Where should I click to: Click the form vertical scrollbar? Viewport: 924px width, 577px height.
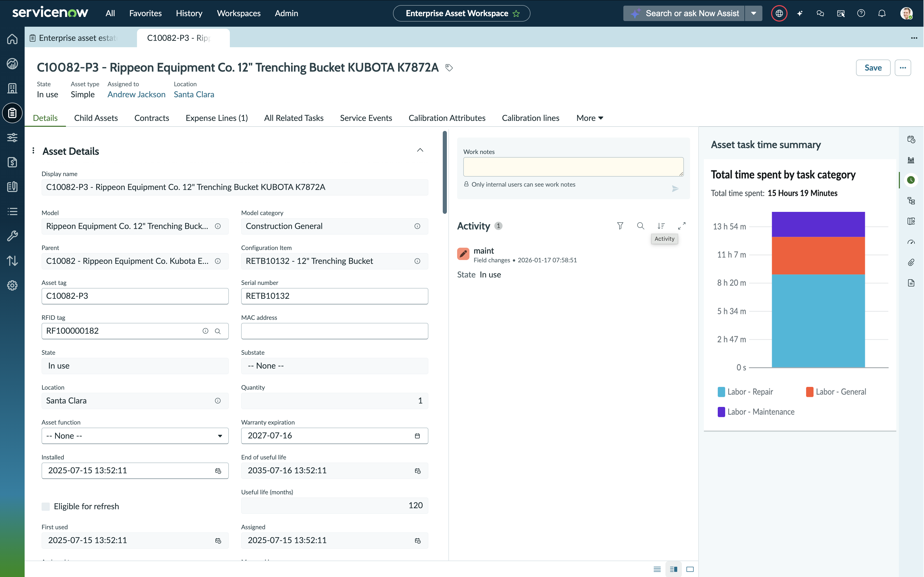coord(445,172)
